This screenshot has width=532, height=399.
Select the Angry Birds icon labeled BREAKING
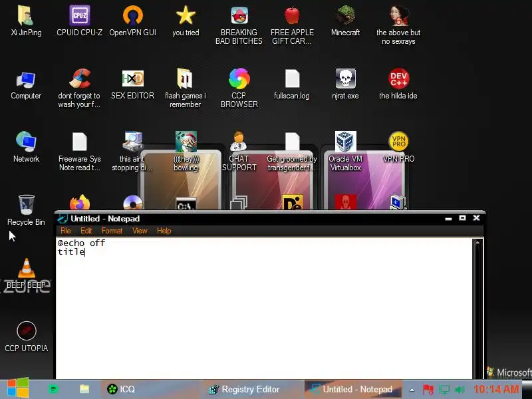point(239,15)
